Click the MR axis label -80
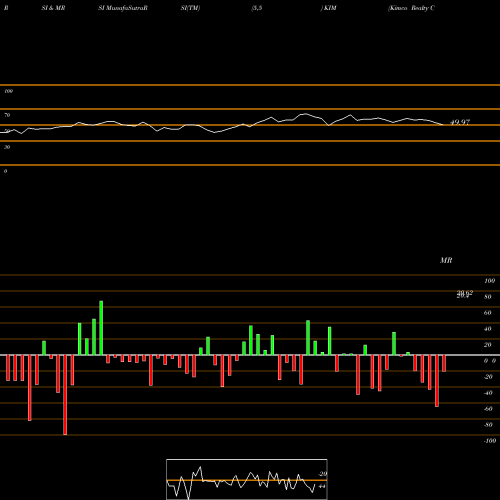Viewport: 500px width, 500px height. (488, 425)
